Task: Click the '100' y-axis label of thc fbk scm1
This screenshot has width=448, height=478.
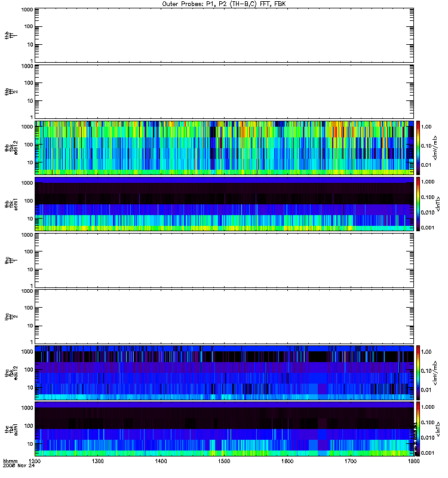Action: 29,426
